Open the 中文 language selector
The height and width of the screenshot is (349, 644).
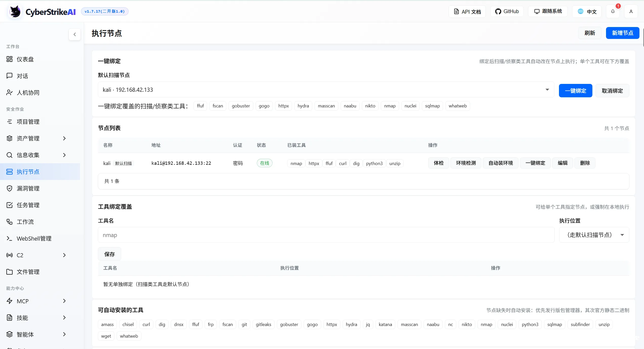587,12
